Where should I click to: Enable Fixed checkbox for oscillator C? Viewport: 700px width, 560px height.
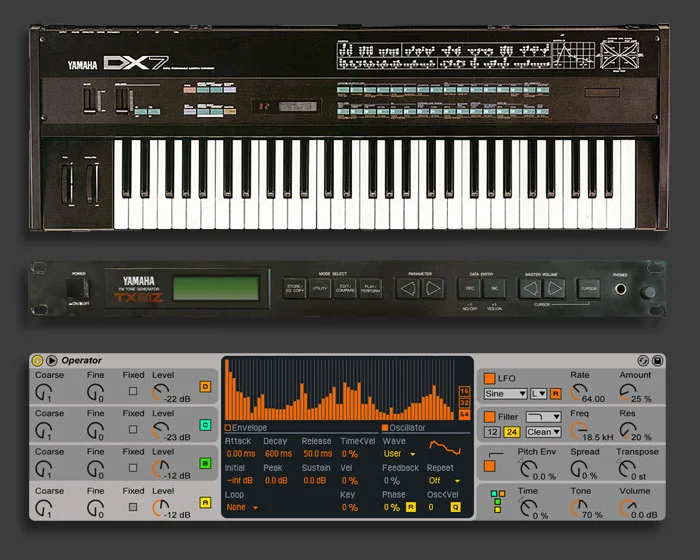[133, 430]
